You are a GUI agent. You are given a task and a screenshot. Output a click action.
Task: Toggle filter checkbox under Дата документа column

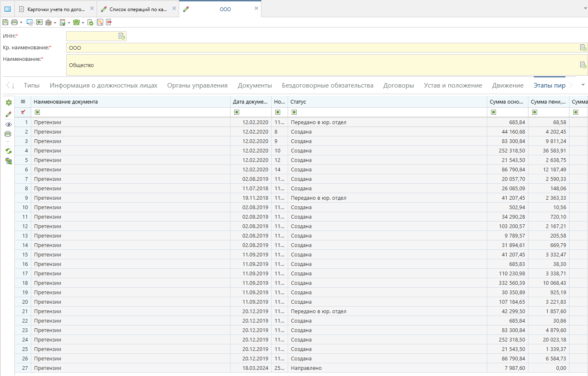pos(237,112)
